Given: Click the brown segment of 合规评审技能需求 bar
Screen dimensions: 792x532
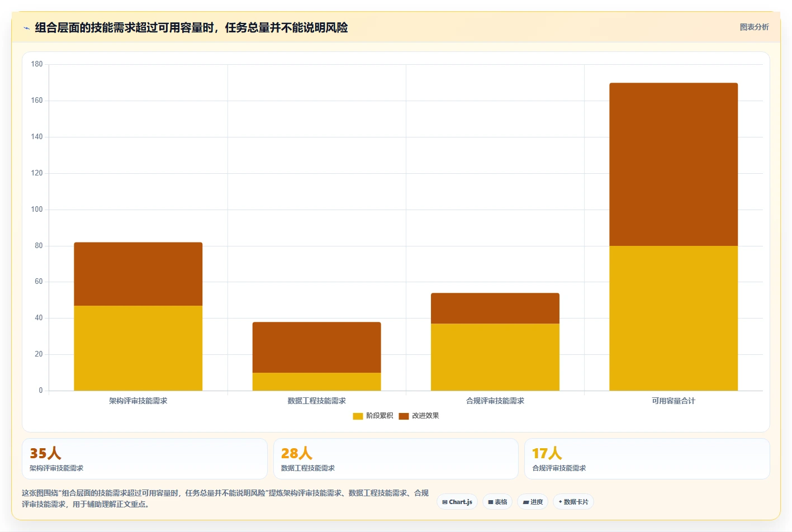Looking at the screenshot, I should (495, 308).
